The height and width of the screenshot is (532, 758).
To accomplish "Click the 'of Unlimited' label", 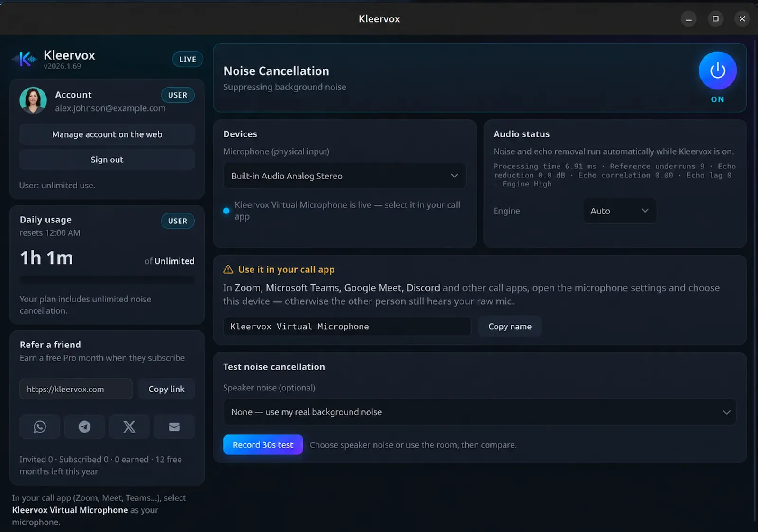I will (170, 261).
